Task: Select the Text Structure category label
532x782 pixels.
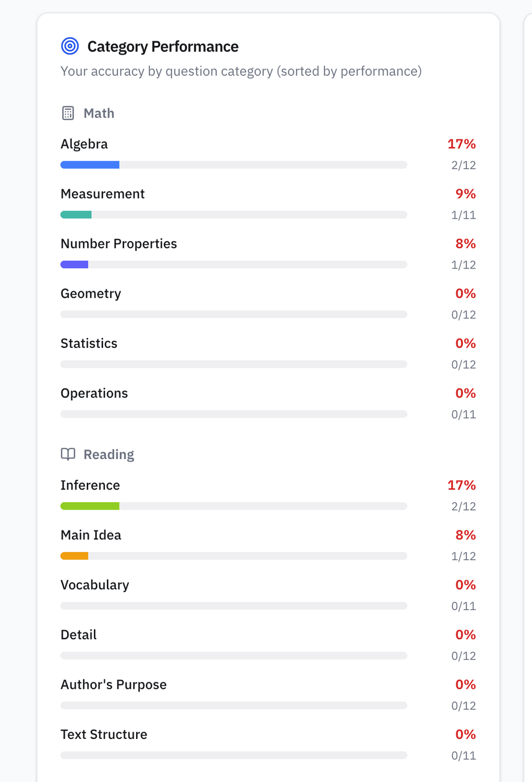Action: click(x=104, y=735)
